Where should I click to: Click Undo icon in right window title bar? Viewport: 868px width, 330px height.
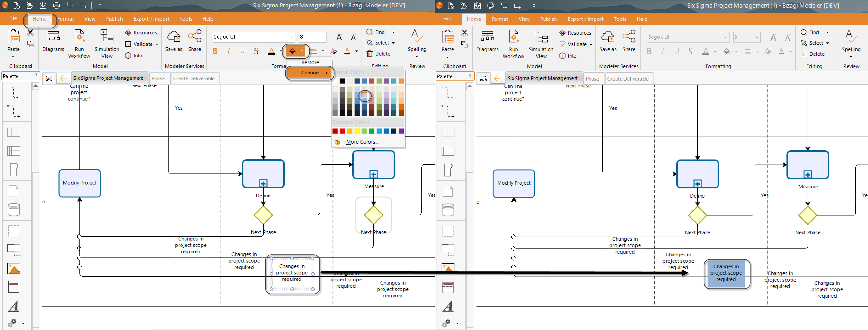pos(504,5)
